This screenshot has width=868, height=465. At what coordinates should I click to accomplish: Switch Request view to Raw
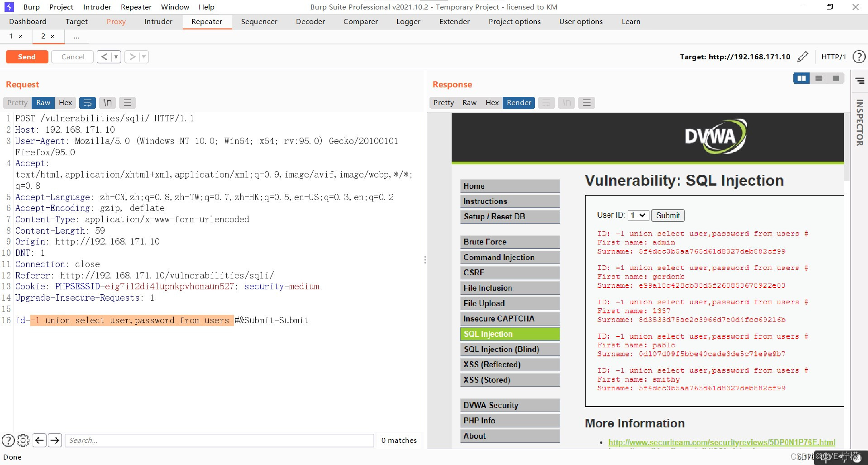43,103
